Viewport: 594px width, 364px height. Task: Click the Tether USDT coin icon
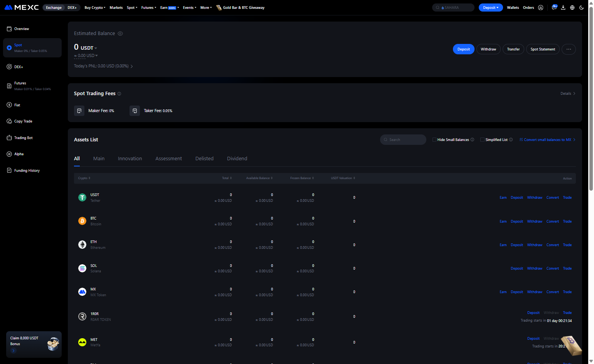tap(82, 198)
